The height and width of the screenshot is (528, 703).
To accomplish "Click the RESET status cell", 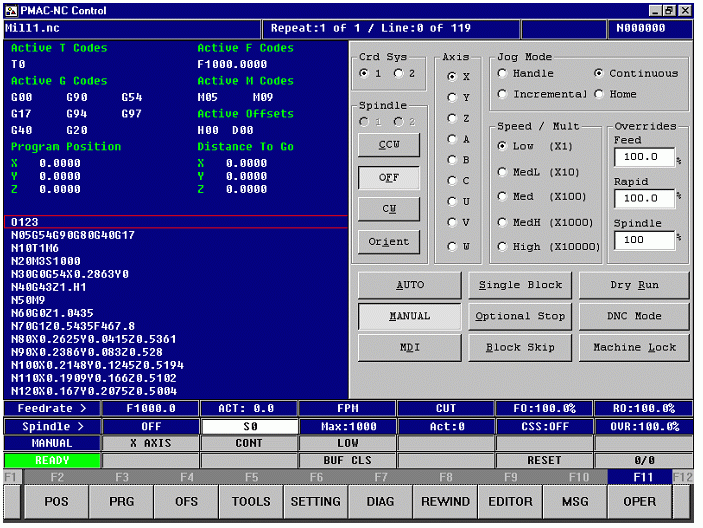I will point(544,460).
